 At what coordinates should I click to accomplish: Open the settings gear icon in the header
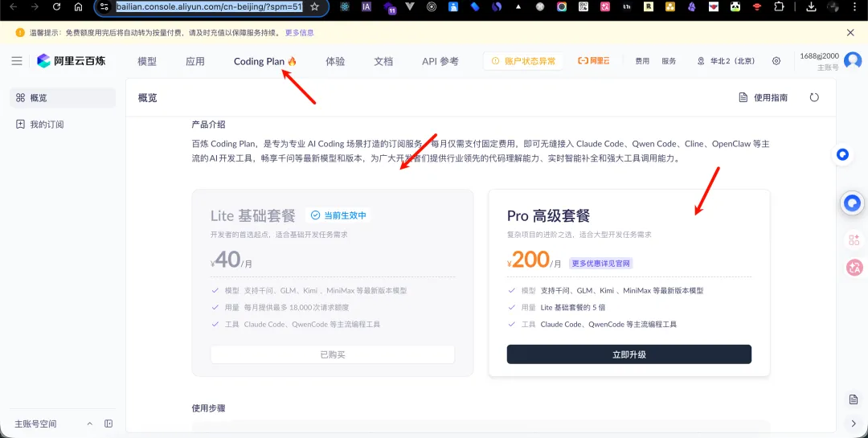coord(776,61)
